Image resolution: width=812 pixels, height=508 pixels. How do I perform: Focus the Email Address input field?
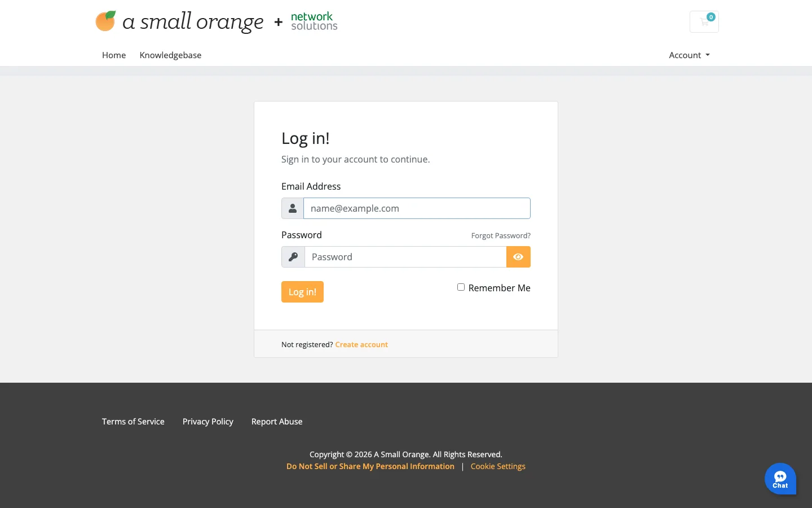417,208
